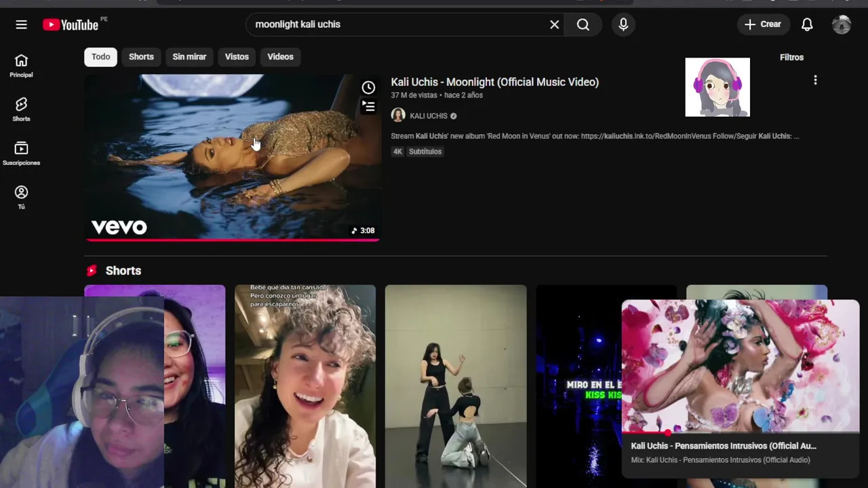Click the YouTube logo
The width and height of the screenshot is (868, 488).
click(x=71, y=24)
